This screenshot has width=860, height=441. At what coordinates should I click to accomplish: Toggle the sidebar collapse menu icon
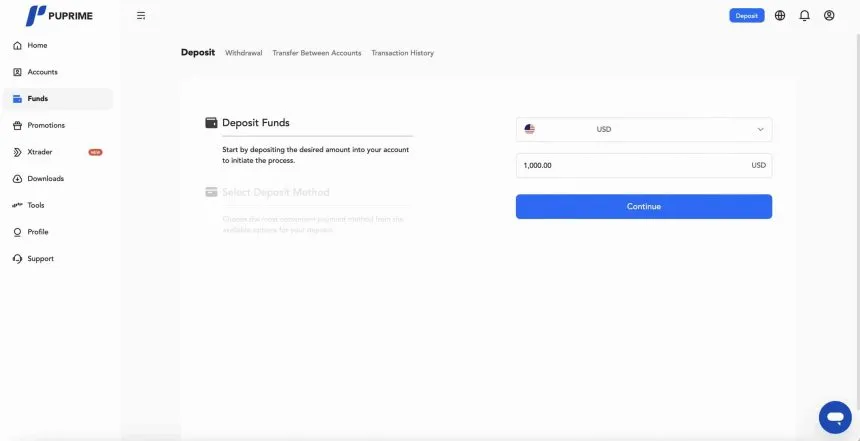coord(141,16)
